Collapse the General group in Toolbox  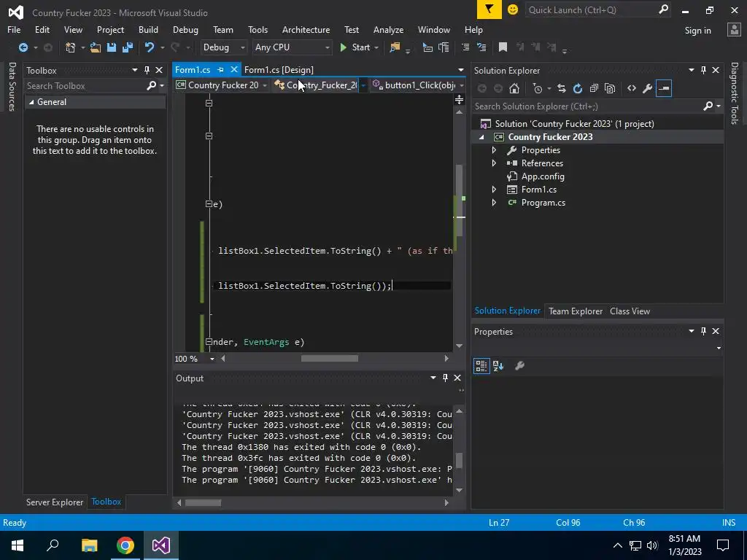pyautogui.click(x=31, y=102)
